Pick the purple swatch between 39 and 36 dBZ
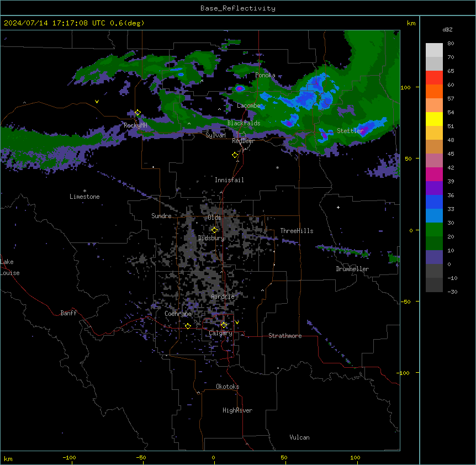 click(434, 188)
